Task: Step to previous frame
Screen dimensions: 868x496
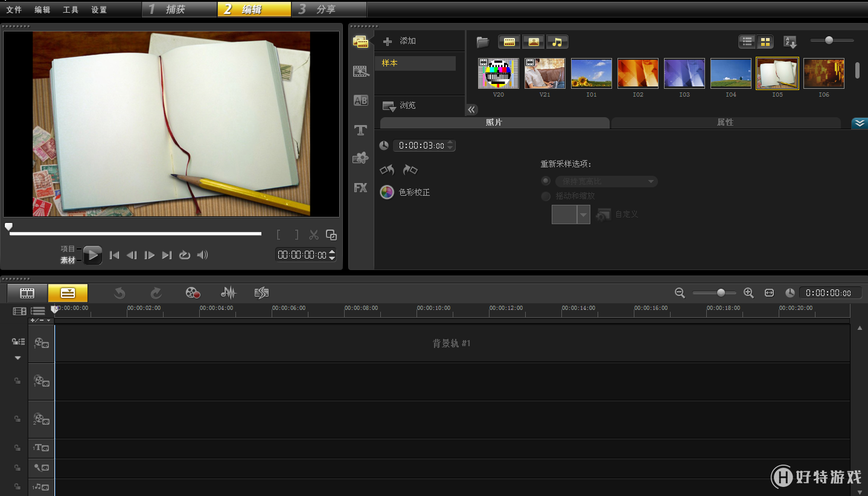Action: [132, 255]
